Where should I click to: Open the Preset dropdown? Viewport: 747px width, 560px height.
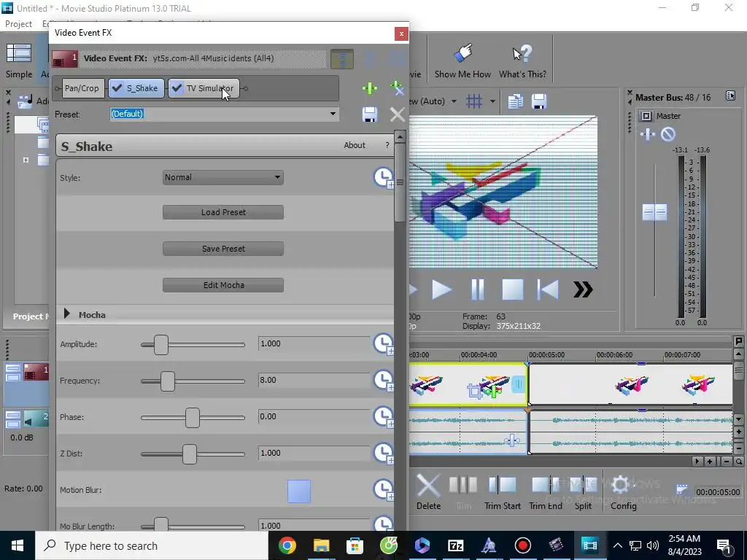(333, 114)
